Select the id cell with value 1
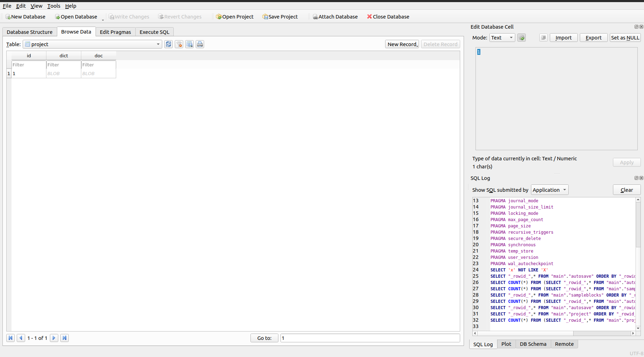The image size is (644, 357). pos(29,74)
